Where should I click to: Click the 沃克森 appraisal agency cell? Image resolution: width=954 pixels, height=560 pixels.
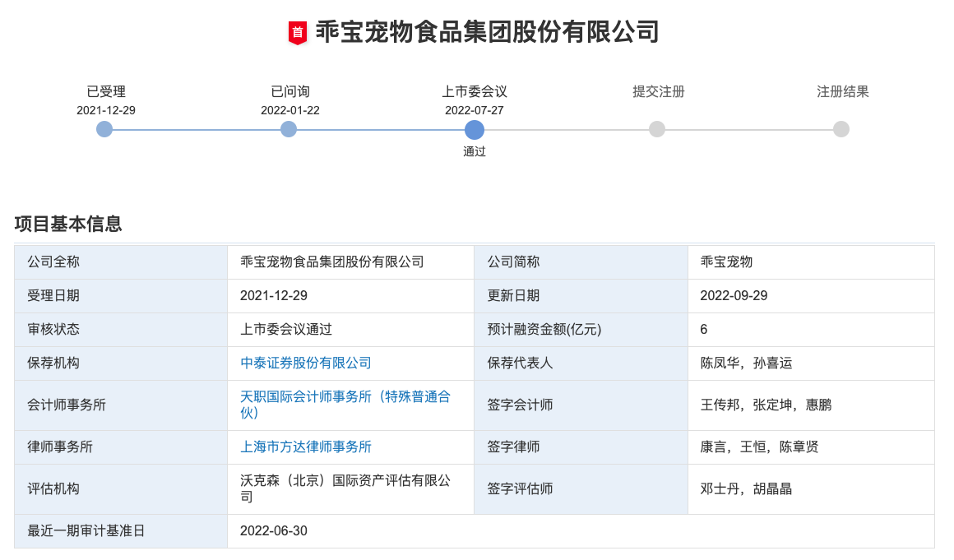tap(345, 488)
